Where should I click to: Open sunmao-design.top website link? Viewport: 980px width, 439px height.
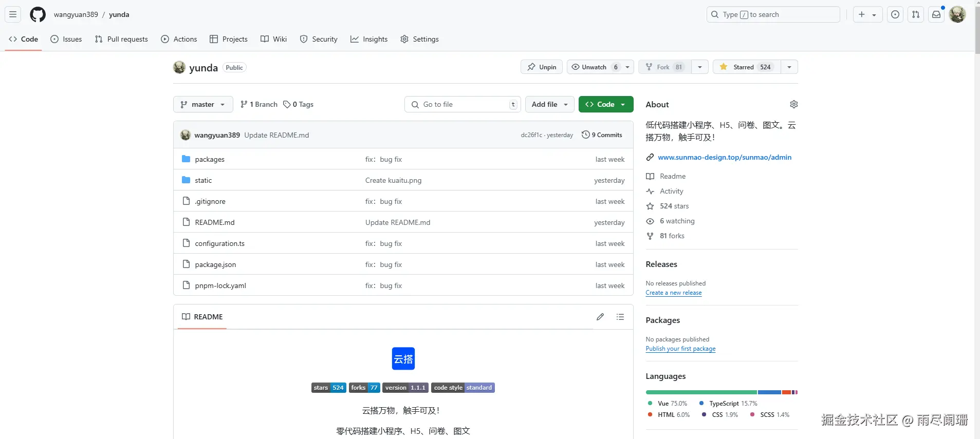(x=725, y=157)
